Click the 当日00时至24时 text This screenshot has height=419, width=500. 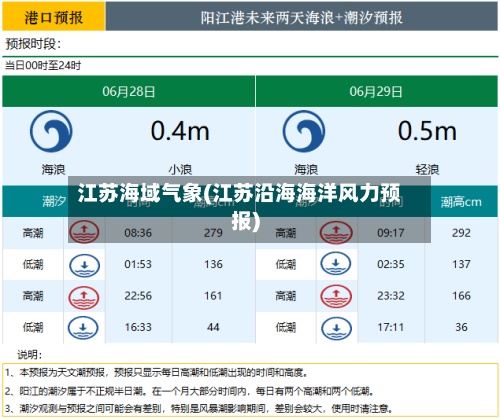pos(43,65)
